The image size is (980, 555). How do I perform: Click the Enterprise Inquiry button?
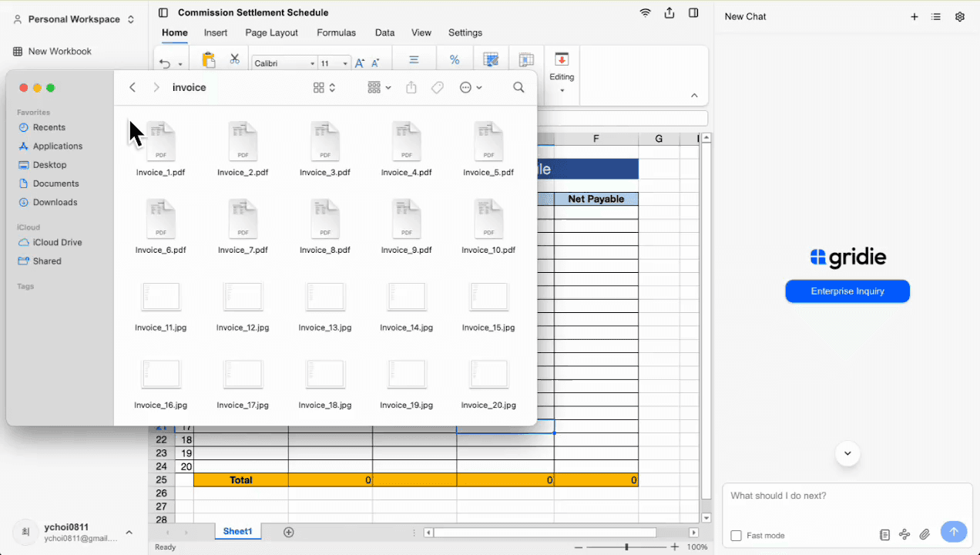click(847, 291)
